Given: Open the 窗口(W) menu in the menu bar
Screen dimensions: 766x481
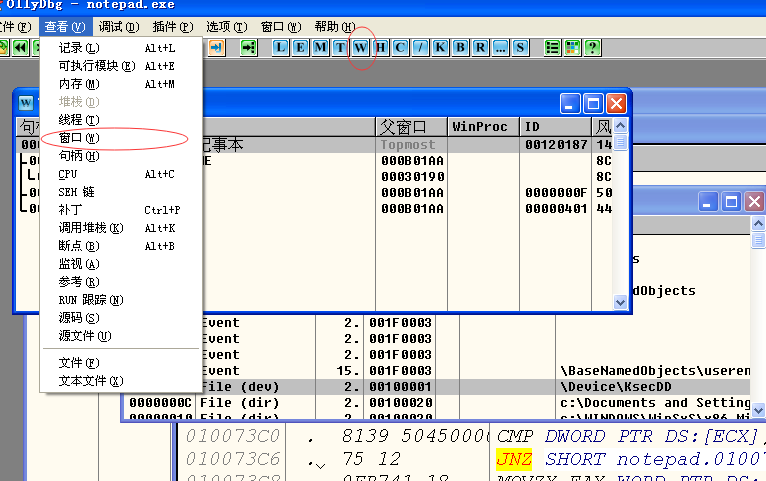Looking at the screenshot, I should click(281, 26).
